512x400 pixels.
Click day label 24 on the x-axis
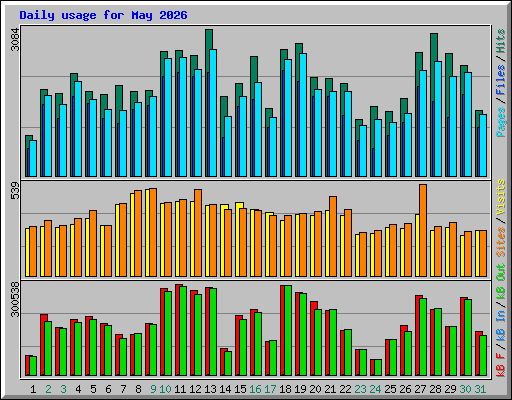(x=375, y=389)
